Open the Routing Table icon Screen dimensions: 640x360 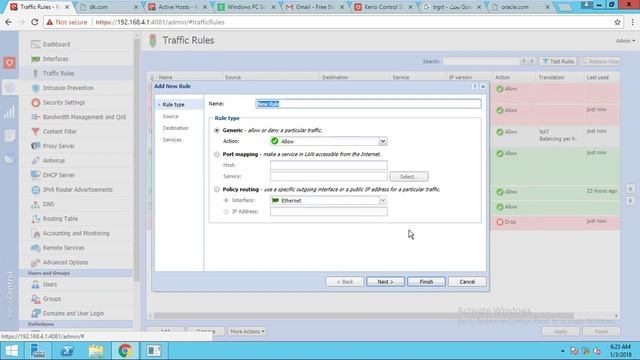pyautogui.click(x=36, y=219)
